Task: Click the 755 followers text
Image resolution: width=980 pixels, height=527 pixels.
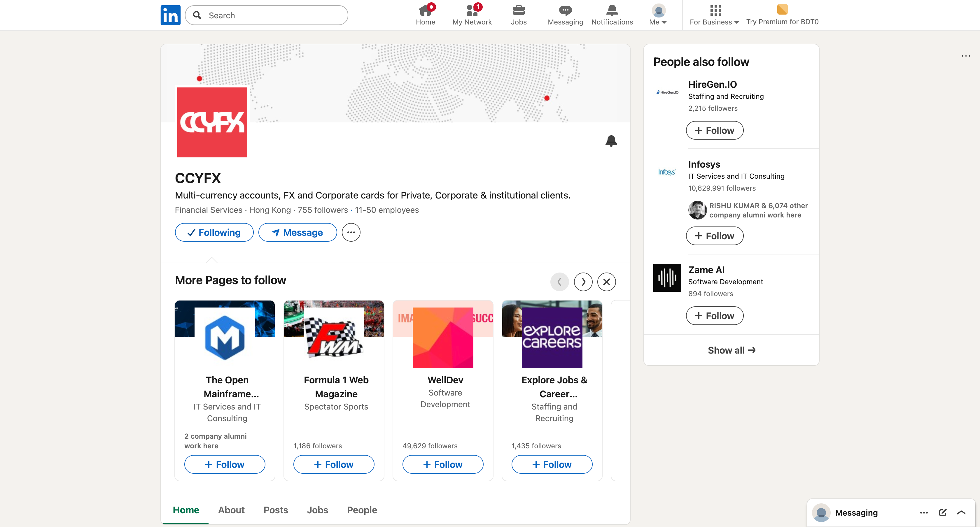Action: click(x=323, y=210)
